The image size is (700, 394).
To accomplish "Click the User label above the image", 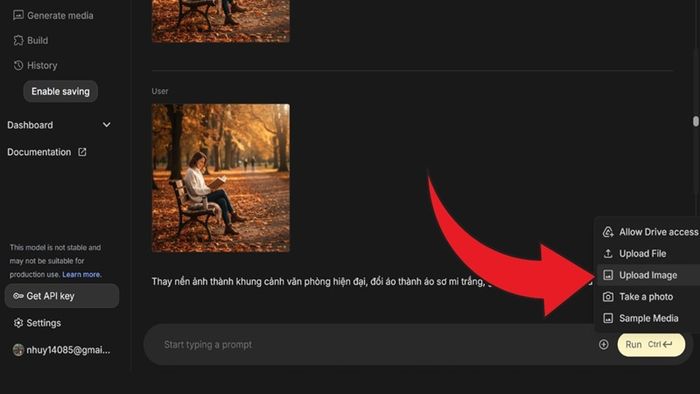I will pos(159,91).
